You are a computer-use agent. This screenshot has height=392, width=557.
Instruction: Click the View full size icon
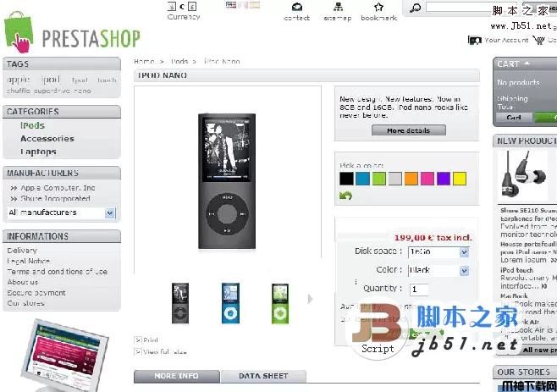click(138, 352)
